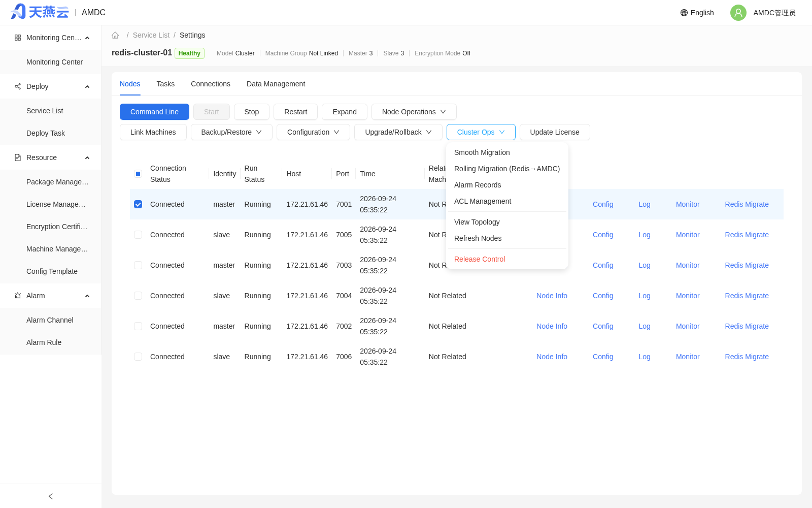Open Node Info for port 7004

coord(552,296)
